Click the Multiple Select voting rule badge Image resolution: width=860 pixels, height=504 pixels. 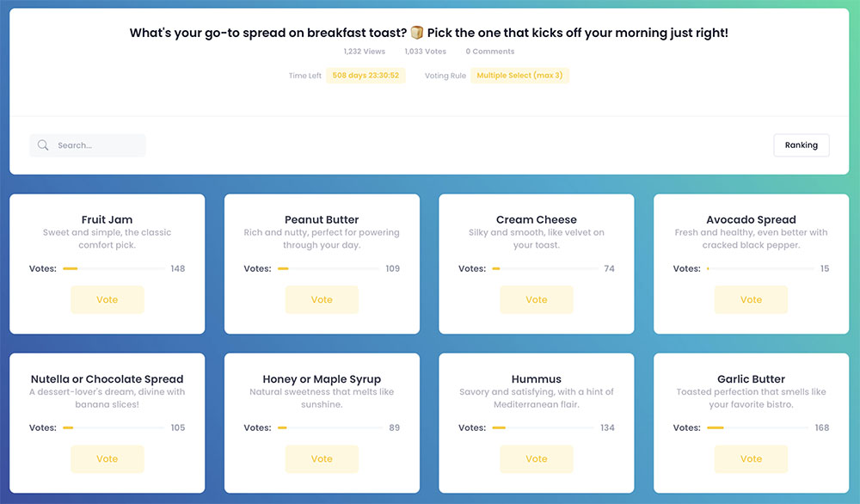pos(519,76)
